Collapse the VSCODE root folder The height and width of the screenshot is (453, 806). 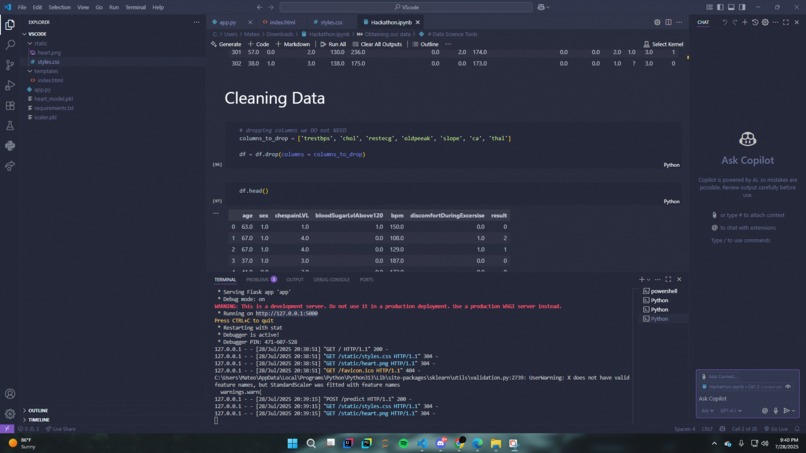point(24,34)
